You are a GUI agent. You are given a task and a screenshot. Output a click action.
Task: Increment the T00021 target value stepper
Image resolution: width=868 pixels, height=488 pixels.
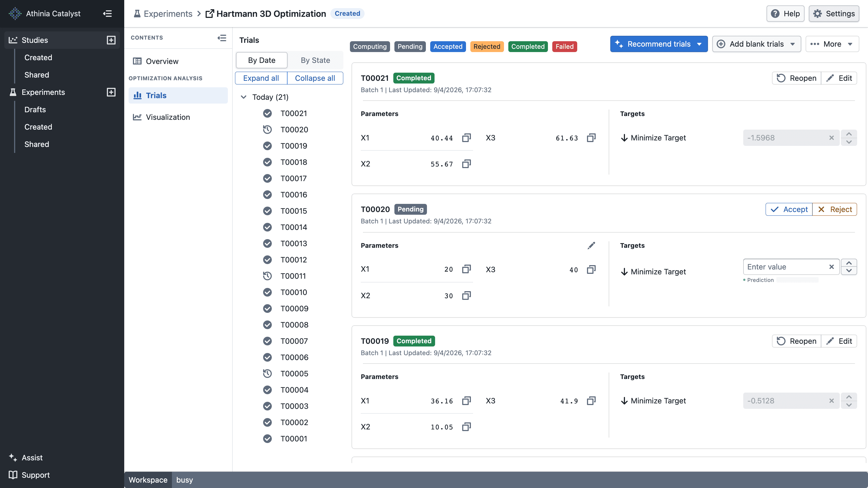coord(849,134)
